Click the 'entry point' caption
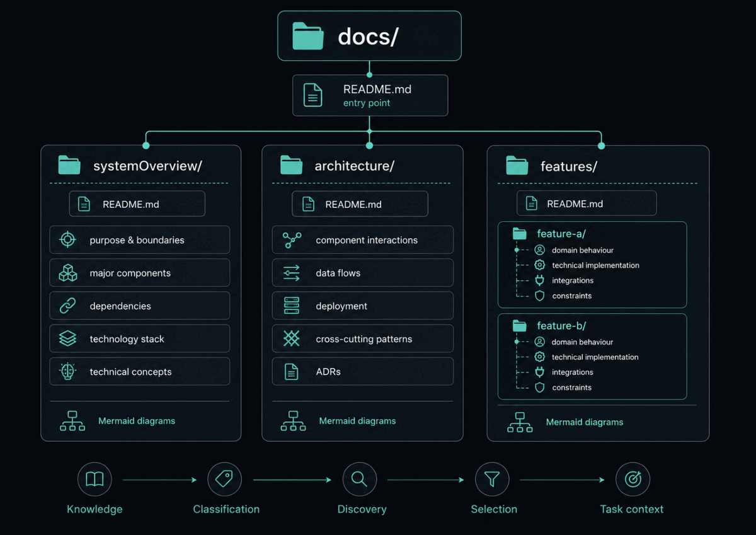The width and height of the screenshot is (756, 535). (367, 103)
